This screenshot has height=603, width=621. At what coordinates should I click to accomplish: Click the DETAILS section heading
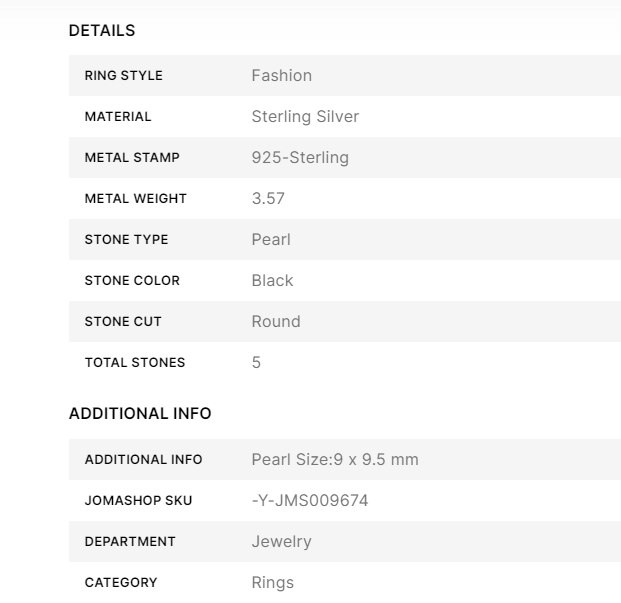(x=102, y=31)
